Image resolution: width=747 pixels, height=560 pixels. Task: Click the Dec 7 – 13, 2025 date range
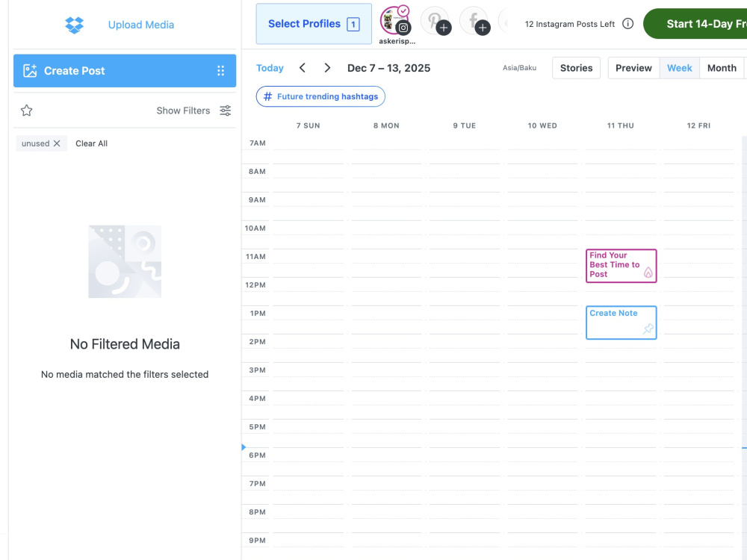[x=388, y=68]
